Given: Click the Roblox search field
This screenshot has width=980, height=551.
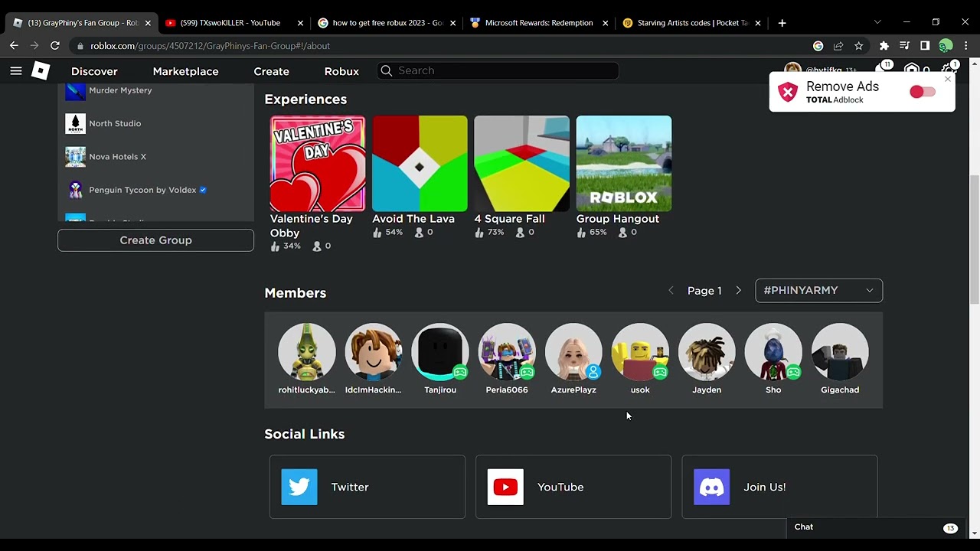Looking at the screenshot, I should pos(498,70).
